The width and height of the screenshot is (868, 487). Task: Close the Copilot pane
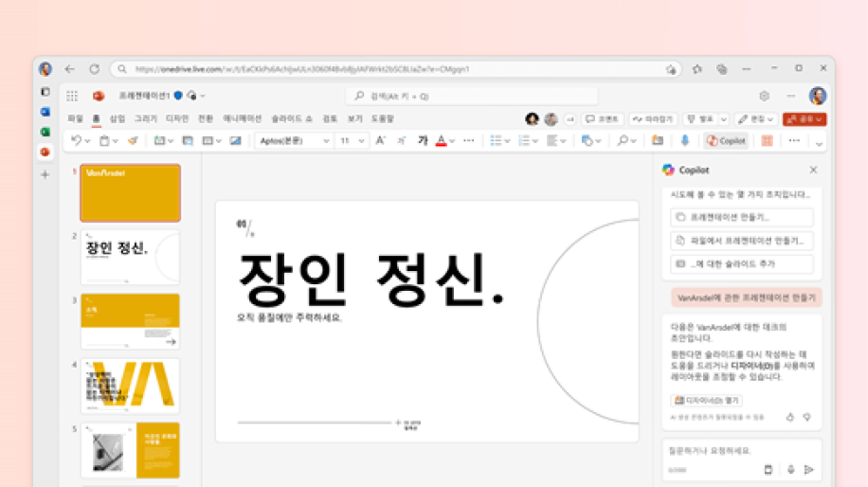813,170
